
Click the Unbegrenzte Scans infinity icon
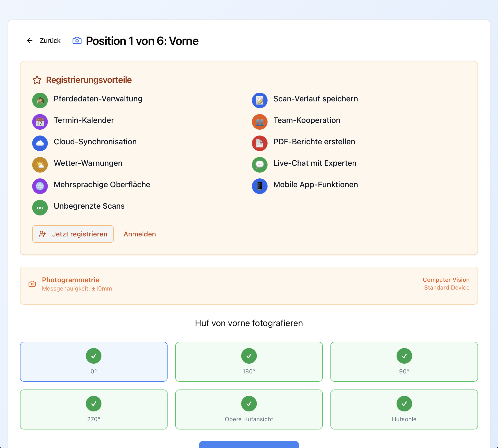point(40,208)
